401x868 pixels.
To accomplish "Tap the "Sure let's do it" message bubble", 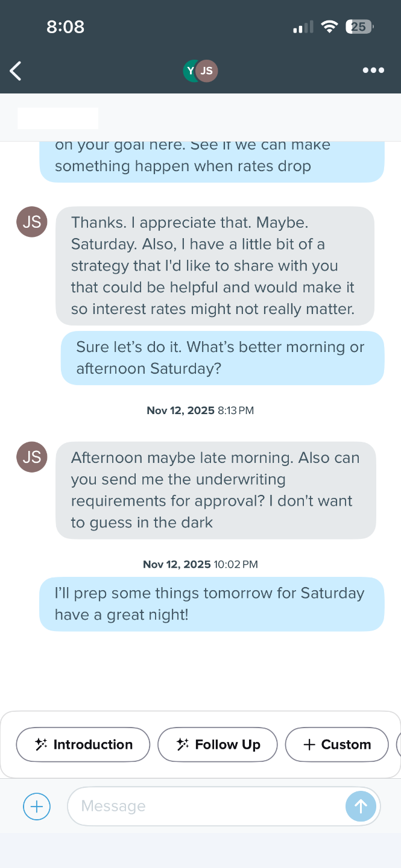I will pyautogui.click(x=222, y=358).
